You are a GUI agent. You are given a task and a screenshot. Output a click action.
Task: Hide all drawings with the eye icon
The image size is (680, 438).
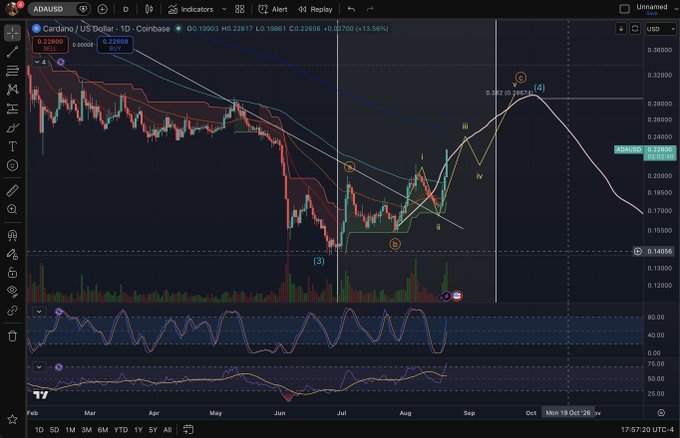click(13, 291)
